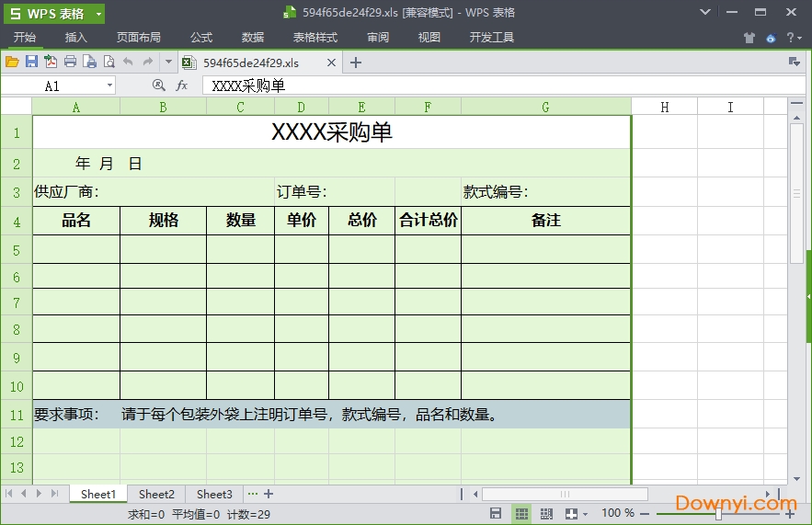
Task: Open the 视图 ribbon tab
Action: point(429,38)
